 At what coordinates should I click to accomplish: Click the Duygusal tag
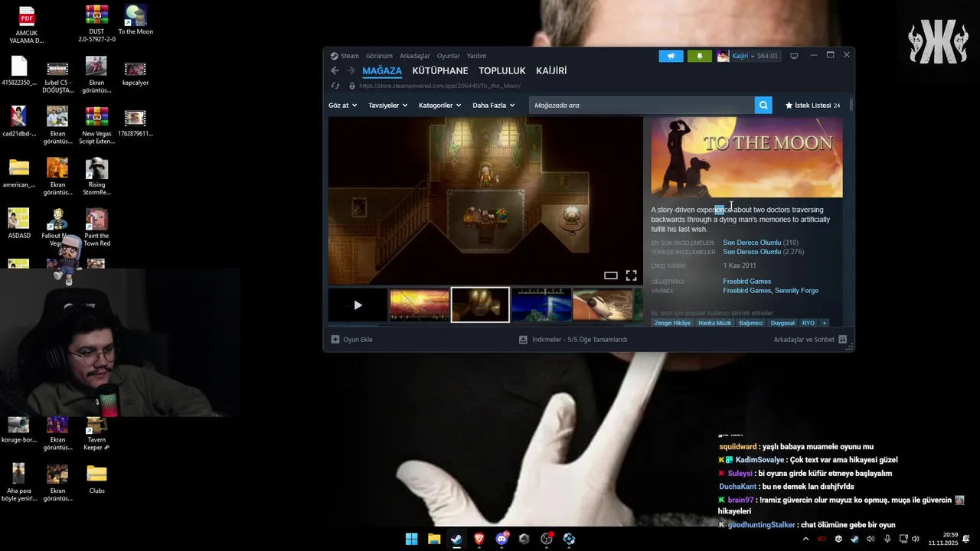coord(782,323)
